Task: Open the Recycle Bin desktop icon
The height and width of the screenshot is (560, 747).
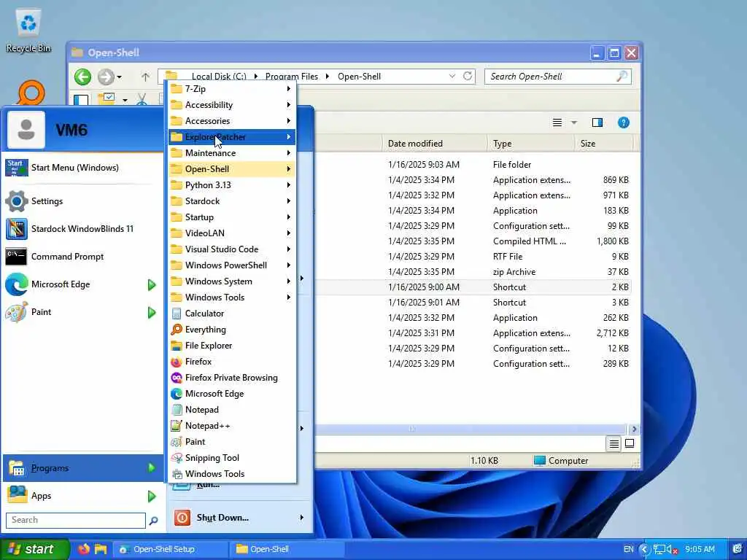Action: 28,31
